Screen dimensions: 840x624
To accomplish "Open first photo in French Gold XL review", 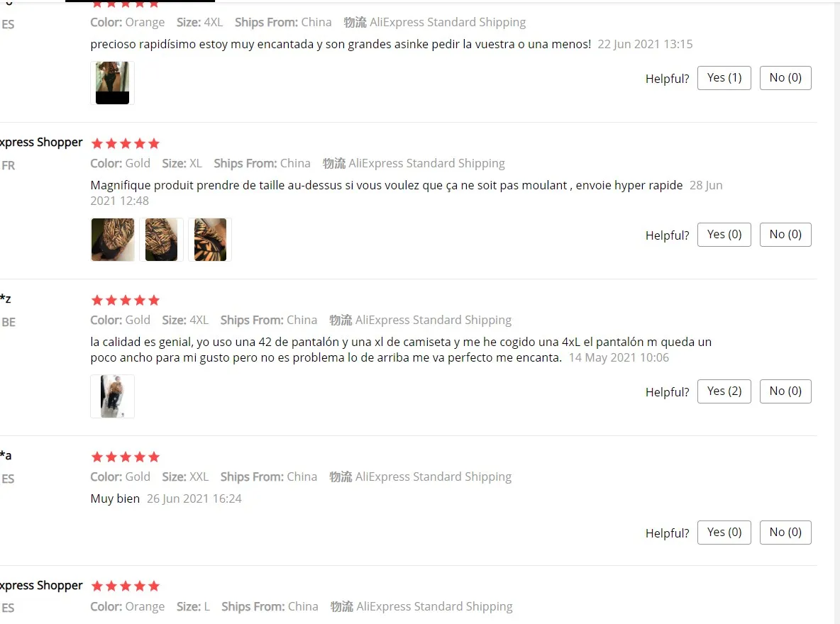I will click(x=113, y=240).
